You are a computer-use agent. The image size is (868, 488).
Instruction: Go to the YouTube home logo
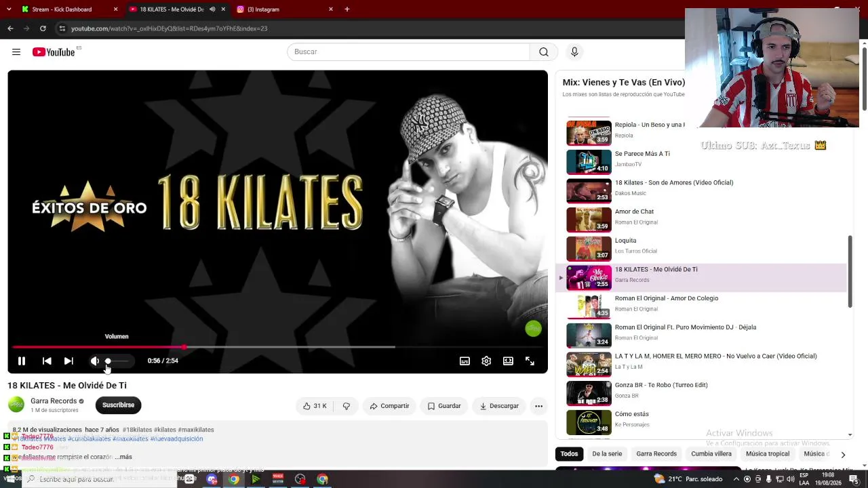(x=54, y=52)
